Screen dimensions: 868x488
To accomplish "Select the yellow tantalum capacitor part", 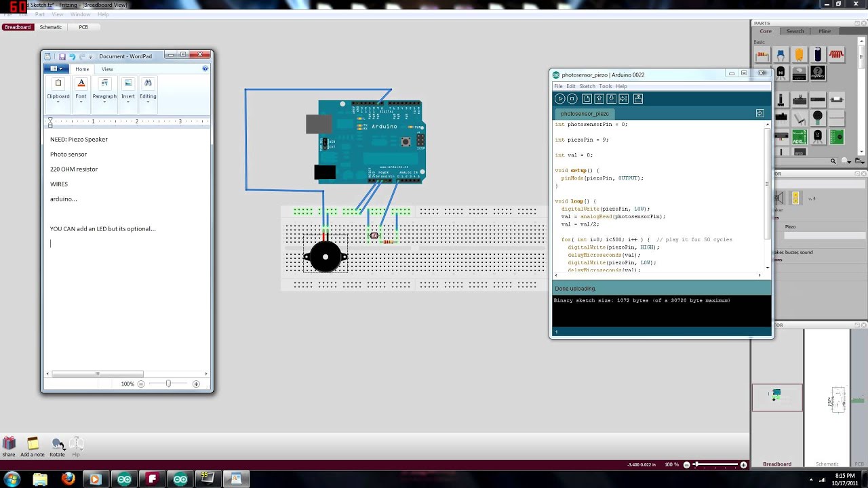I will coord(800,56).
